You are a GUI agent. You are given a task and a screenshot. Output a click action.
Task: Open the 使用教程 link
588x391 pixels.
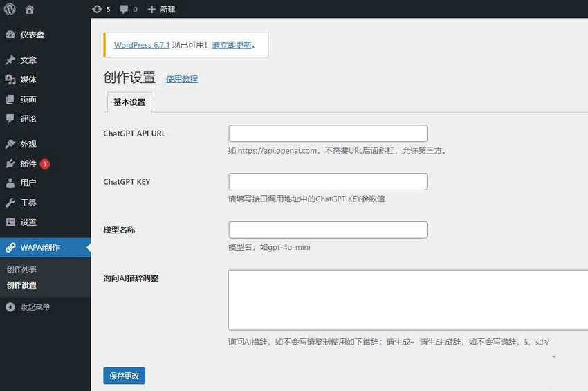point(182,79)
